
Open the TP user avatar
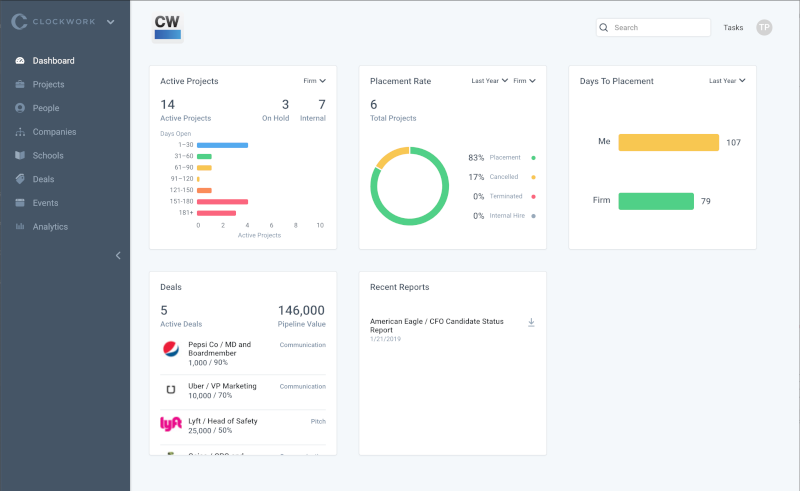(x=764, y=28)
